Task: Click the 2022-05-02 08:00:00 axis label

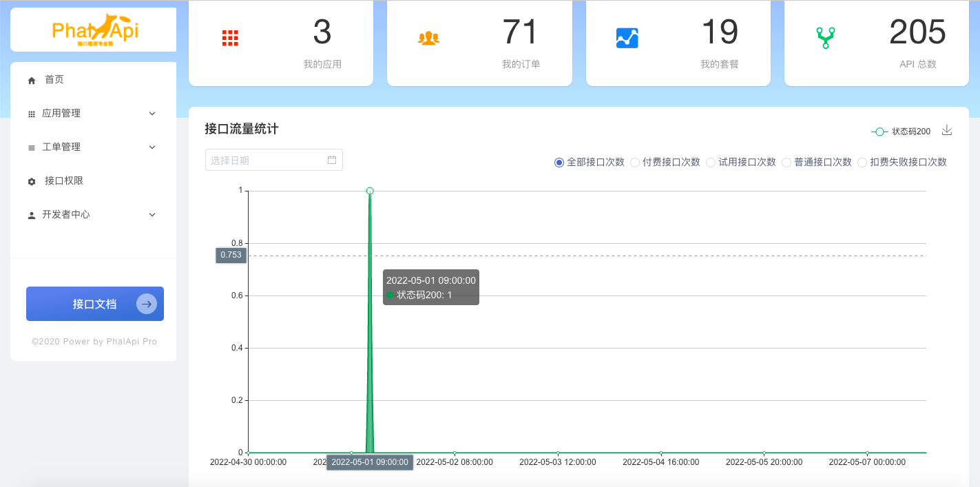Action: [x=455, y=462]
